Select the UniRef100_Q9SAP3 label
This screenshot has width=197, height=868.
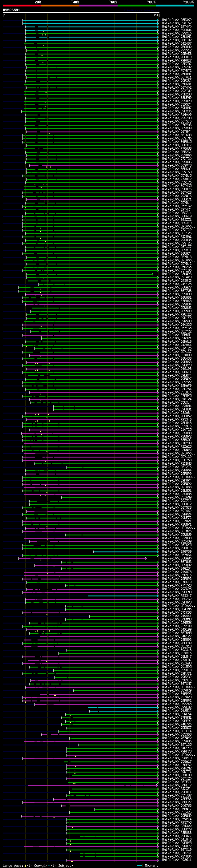[x=176, y=101]
